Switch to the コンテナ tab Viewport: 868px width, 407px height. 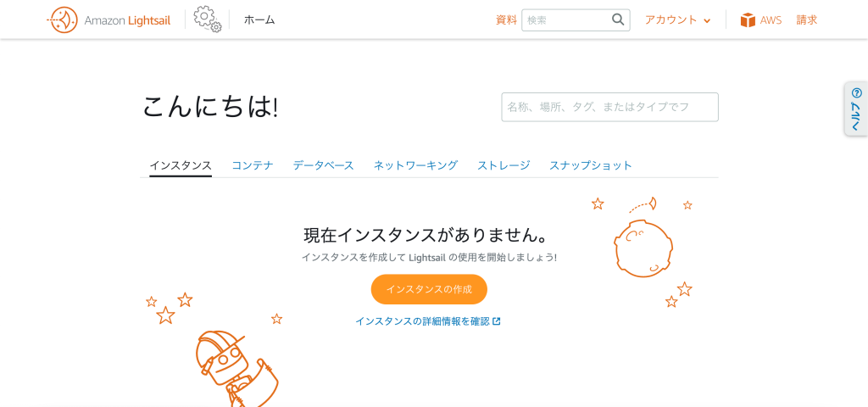click(x=253, y=165)
